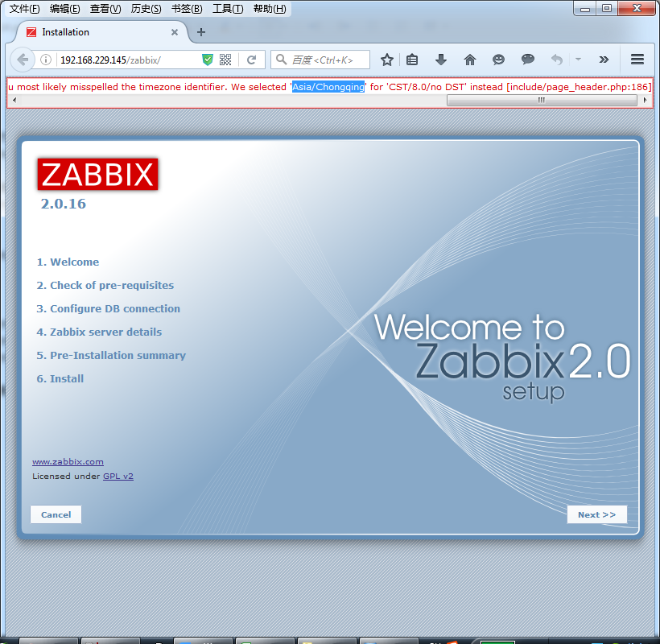Bookmark this page with the star icon
Screen dimensions: 660x644
click(x=387, y=60)
